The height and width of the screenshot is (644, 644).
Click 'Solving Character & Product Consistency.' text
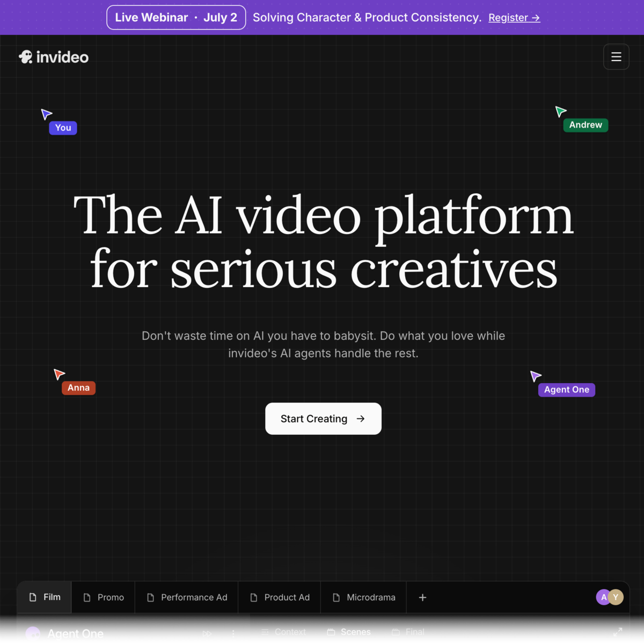[367, 18]
